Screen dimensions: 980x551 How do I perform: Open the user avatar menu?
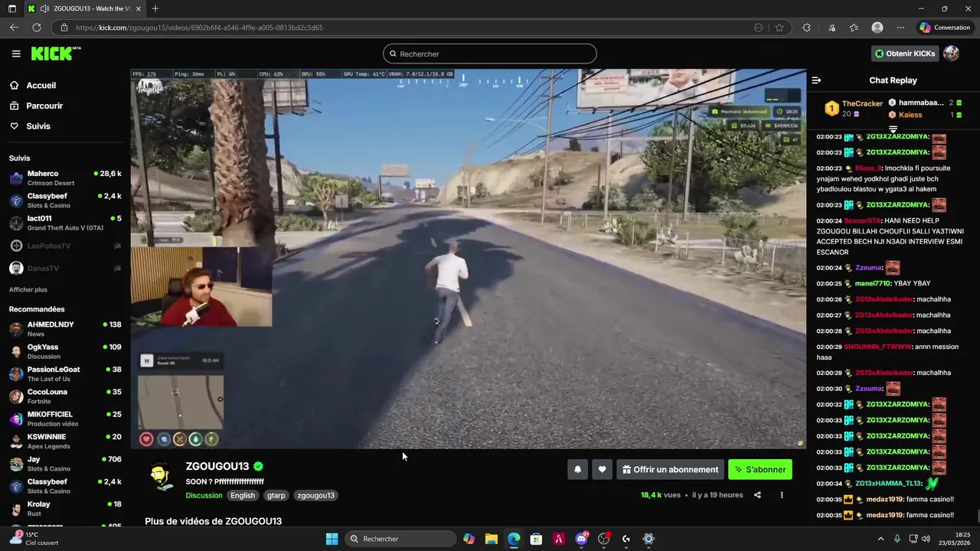coord(951,54)
